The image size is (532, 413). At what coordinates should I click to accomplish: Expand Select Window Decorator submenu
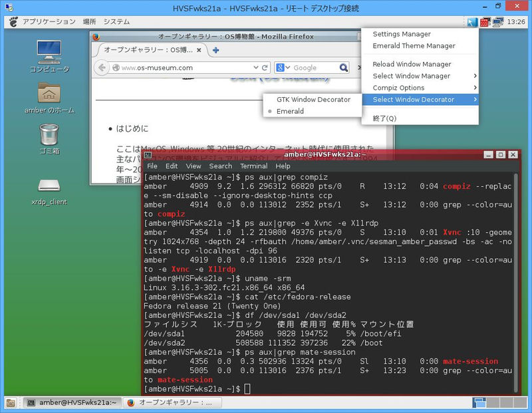click(x=420, y=100)
